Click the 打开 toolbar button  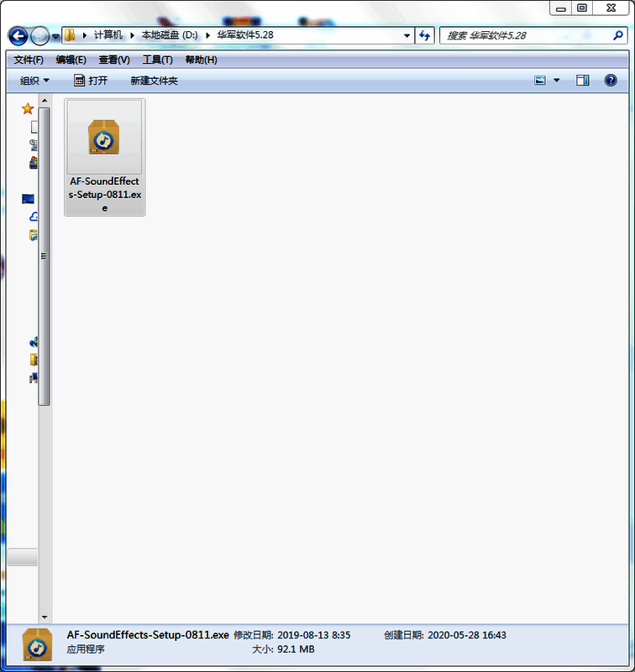point(91,81)
